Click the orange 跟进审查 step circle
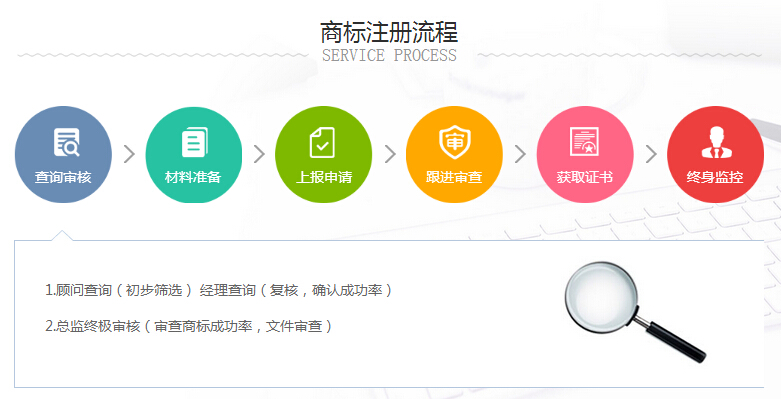Screen dimensions: 781x399 coord(454,154)
